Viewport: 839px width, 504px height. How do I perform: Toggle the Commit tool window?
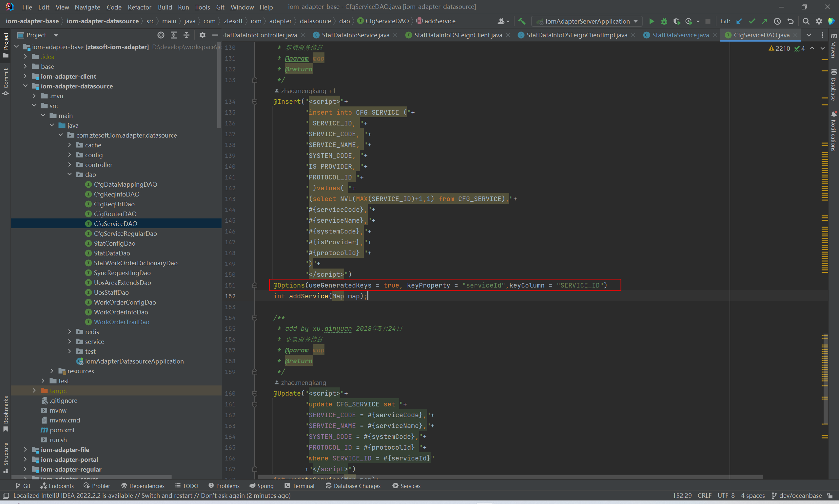click(6, 82)
